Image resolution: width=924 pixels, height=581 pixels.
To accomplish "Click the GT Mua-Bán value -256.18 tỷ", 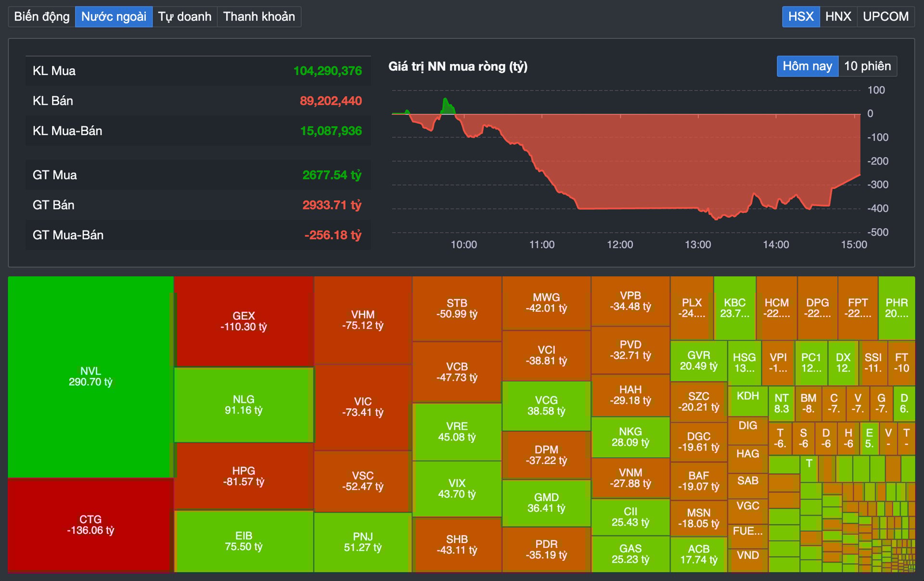I will (x=333, y=235).
